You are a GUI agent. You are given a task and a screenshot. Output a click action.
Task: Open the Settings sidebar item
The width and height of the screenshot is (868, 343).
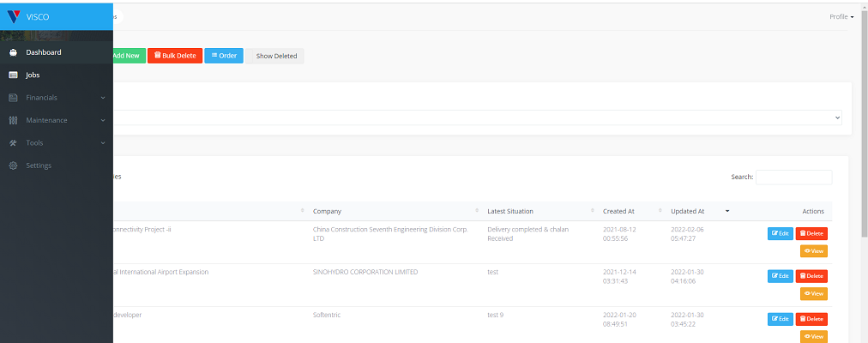pos(57,166)
